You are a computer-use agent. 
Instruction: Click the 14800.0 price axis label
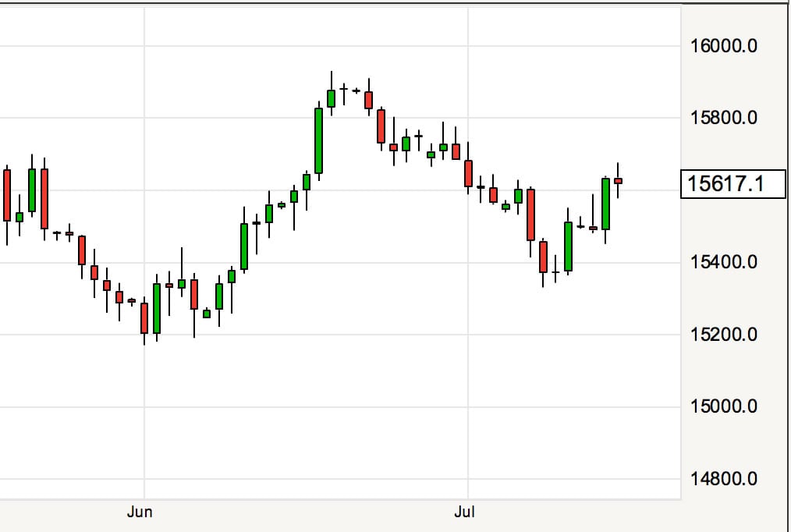pos(724,478)
